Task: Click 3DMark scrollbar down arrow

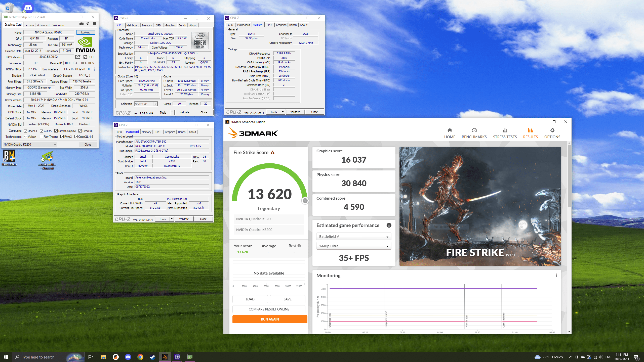Action: click(569, 332)
